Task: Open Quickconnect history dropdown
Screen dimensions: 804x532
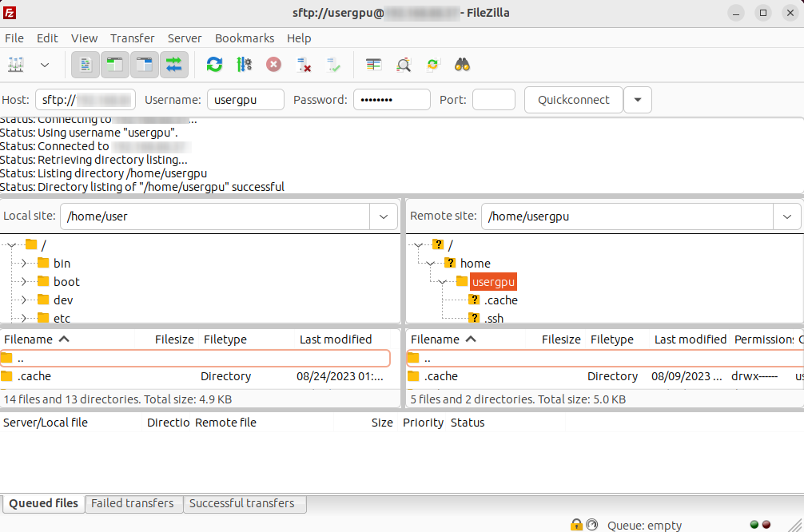Action: coord(638,99)
